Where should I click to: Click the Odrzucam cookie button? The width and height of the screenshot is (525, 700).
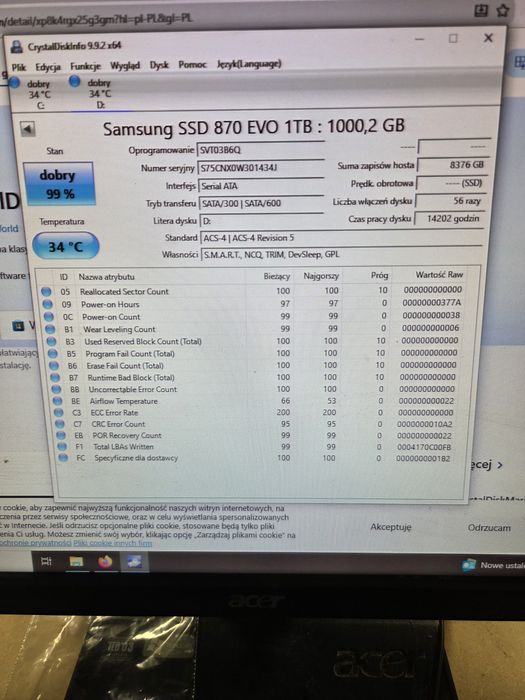pyautogui.click(x=489, y=528)
